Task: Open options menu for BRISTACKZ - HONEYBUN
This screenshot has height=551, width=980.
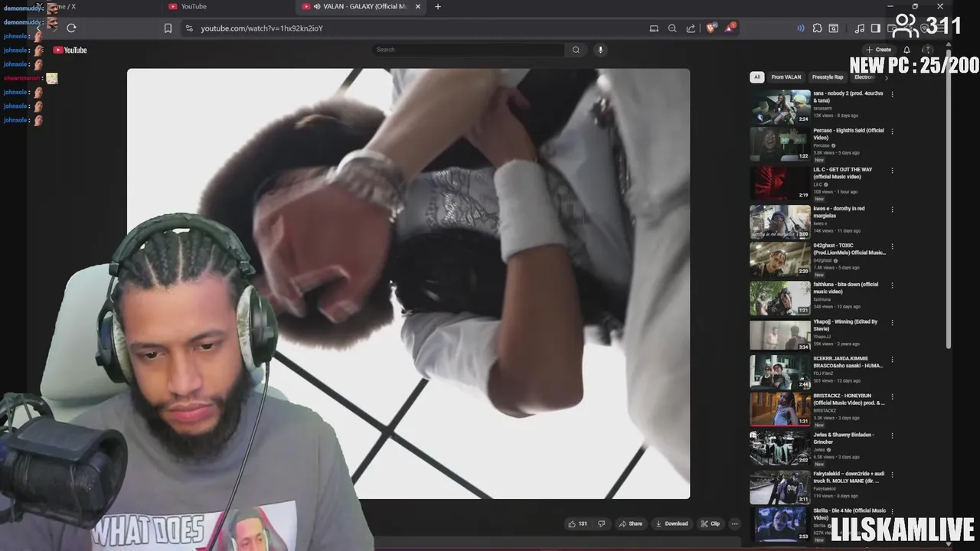Action: coord(892,396)
